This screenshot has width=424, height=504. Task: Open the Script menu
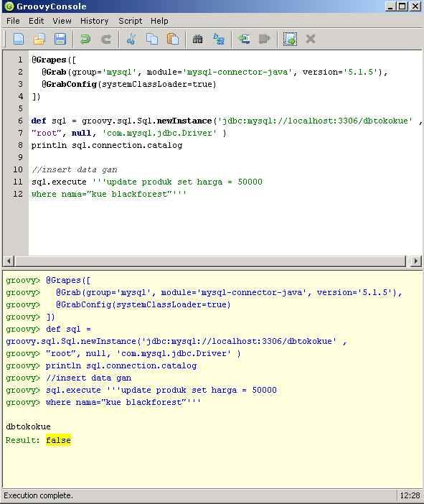click(130, 21)
